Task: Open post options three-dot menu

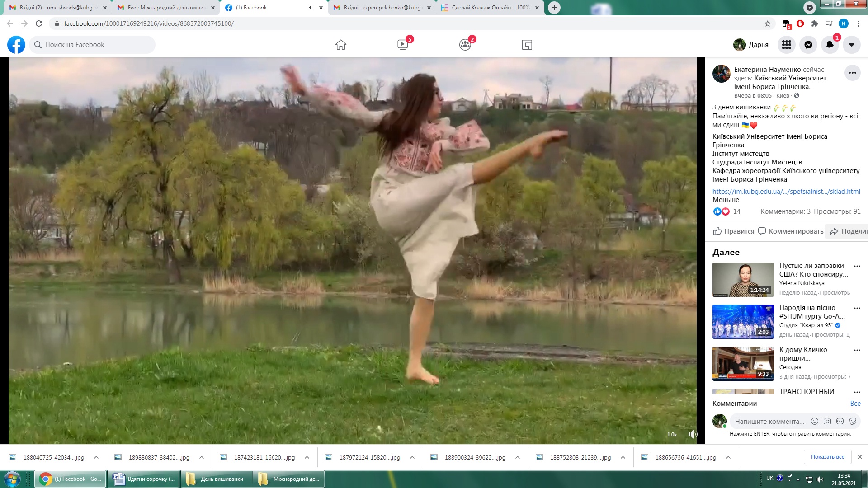Action: [852, 73]
